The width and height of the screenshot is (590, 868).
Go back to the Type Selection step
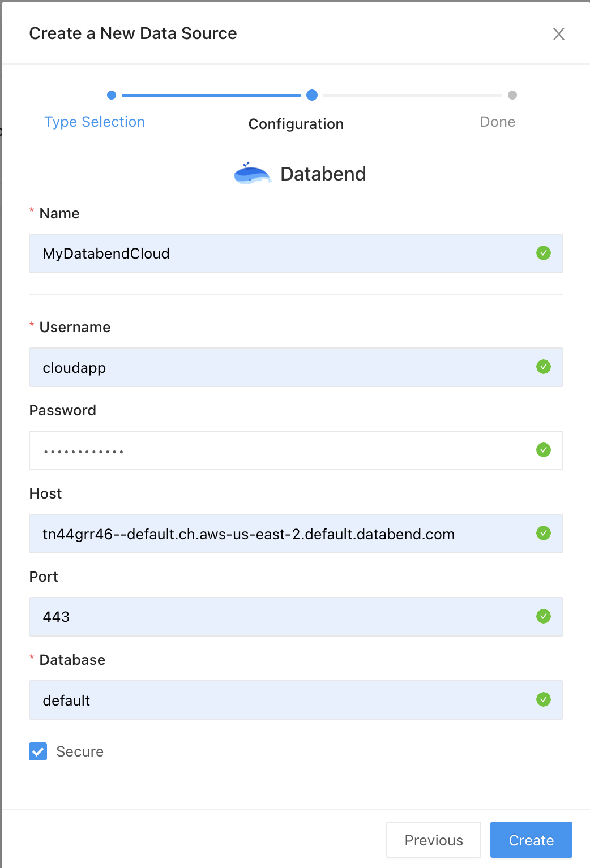95,122
